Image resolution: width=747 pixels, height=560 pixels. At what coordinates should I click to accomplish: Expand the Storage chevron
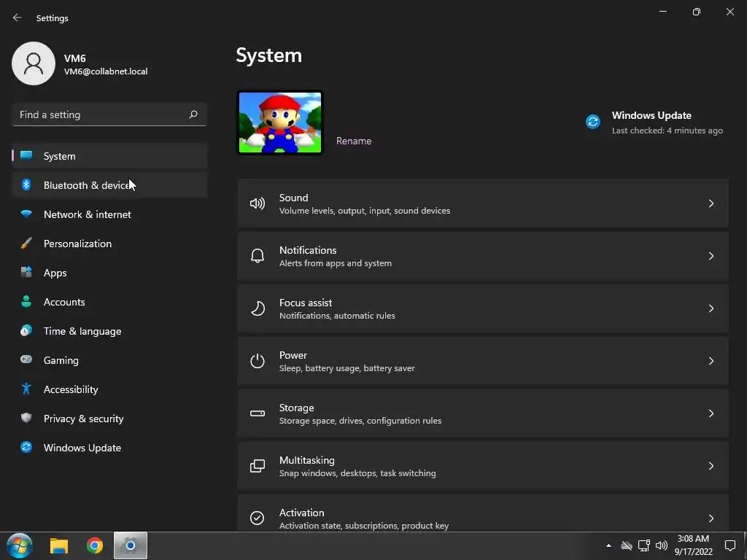pos(711,413)
